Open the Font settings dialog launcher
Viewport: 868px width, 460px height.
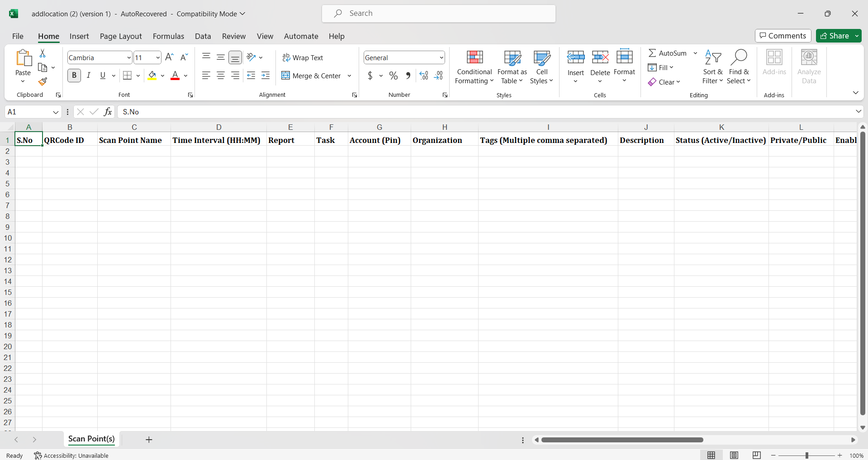(x=190, y=95)
